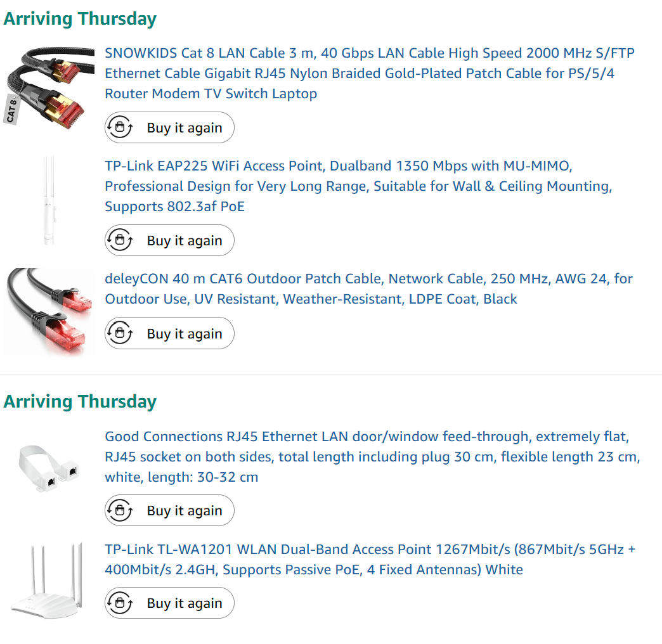The height and width of the screenshot is (644, 662).
Task: Open the SNOWKIDS Cat 8 LAN Cable title link
Action: 369,73
